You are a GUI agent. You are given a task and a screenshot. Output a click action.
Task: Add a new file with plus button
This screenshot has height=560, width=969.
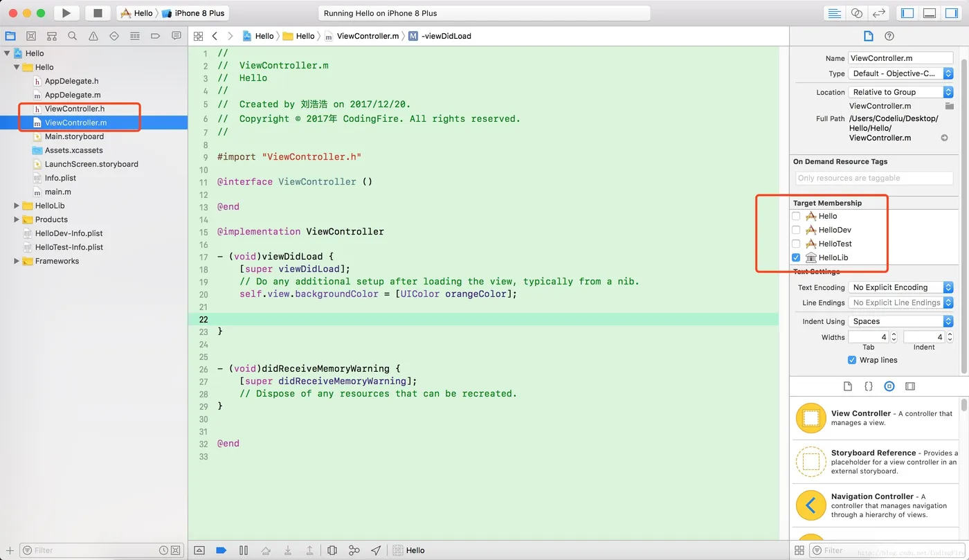[10, 550]
